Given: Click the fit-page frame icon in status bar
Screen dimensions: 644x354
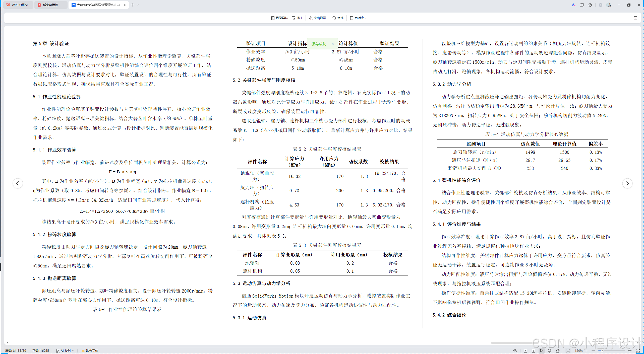Looking at the screenshot, I should (568, 350).
